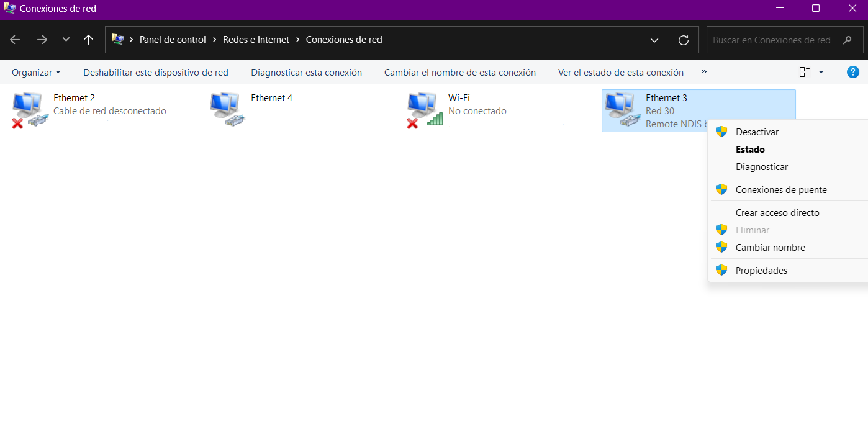Show more toolbar commands chevron
This screenshot has width=868, height=437.
click(x=704, y=72)
